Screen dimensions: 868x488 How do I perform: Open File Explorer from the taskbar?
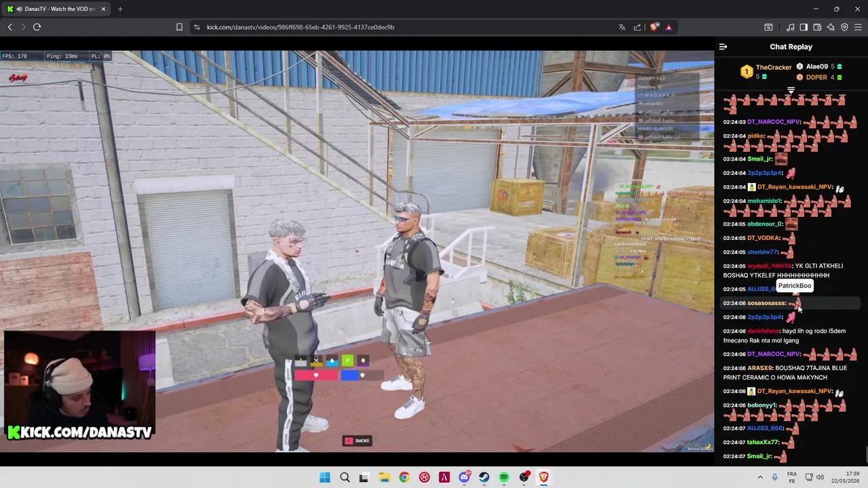[384, 477]
